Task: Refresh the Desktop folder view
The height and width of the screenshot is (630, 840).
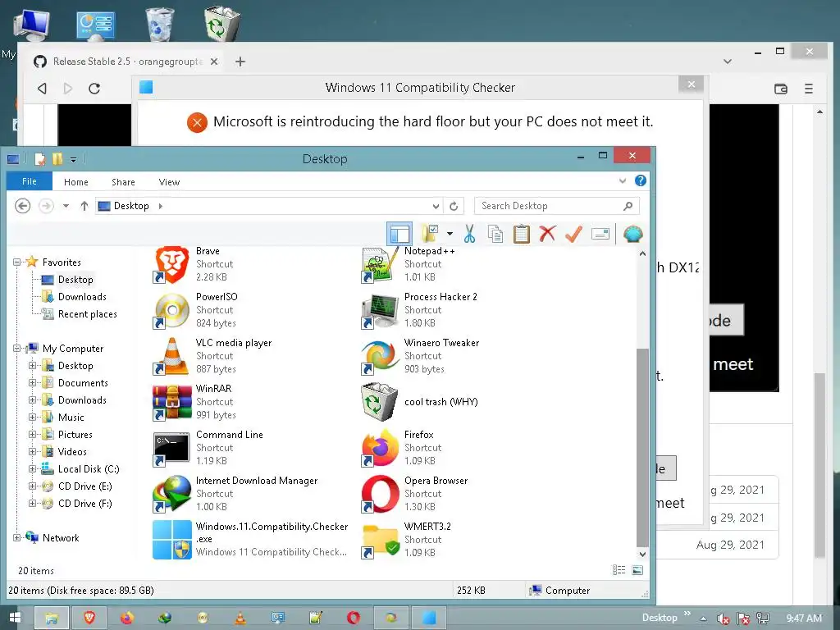Action: click(x=454, y=206)
